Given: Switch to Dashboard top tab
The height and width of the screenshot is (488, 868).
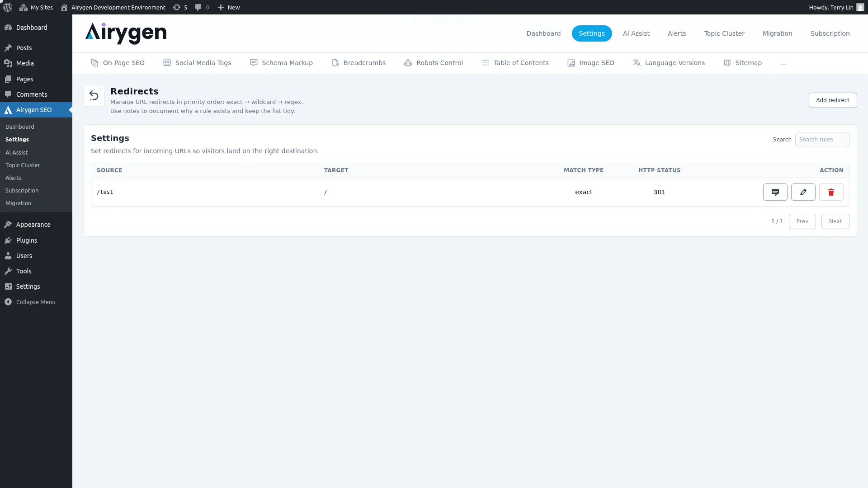Looking at the screenshot, I should (x=543, y=33).
